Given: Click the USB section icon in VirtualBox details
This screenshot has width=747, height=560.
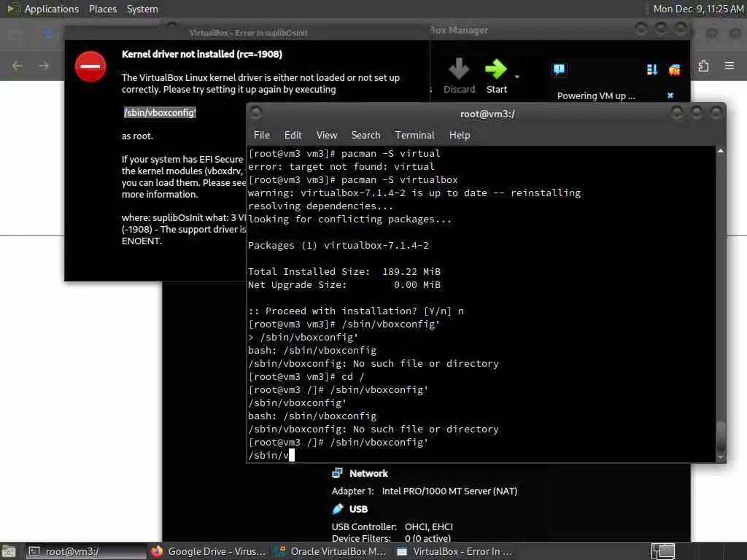Looking at the screenshot, I should tap(337, 508).
